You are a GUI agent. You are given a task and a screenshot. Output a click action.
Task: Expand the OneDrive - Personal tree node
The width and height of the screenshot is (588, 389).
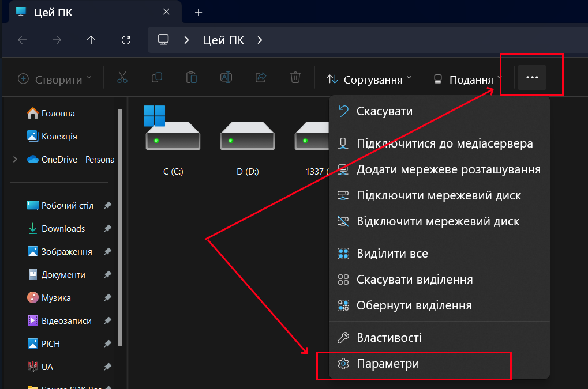click(x=15, y=160)
